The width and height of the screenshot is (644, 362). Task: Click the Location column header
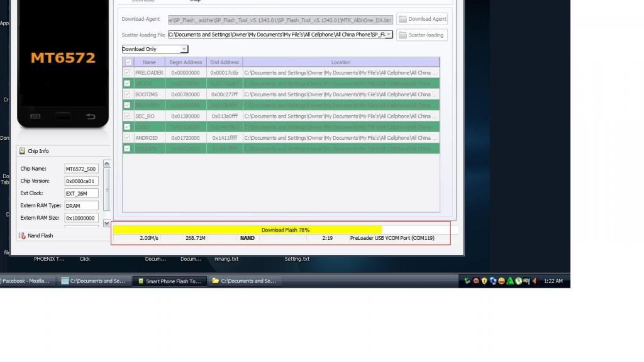point(341,62)
